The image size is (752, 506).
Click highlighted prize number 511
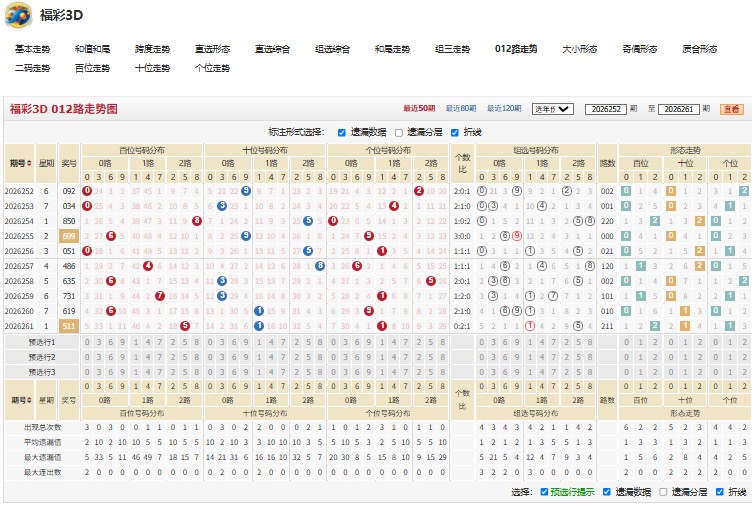pyautogui.click(x=69, y=326)
